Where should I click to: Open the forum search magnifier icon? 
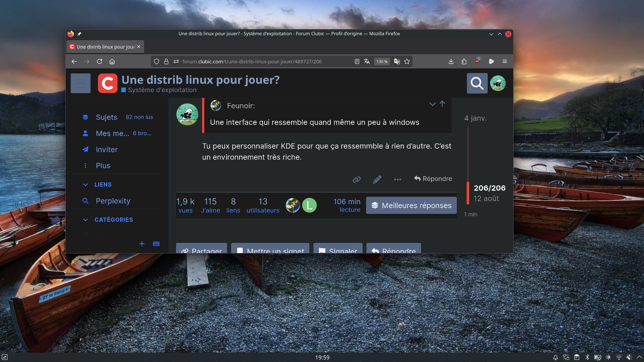click(x=477, y=83)
